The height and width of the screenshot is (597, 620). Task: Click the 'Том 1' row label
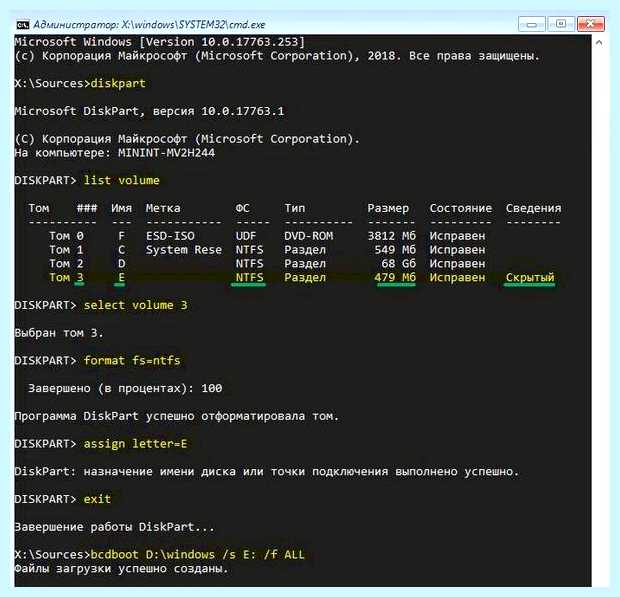66,250
